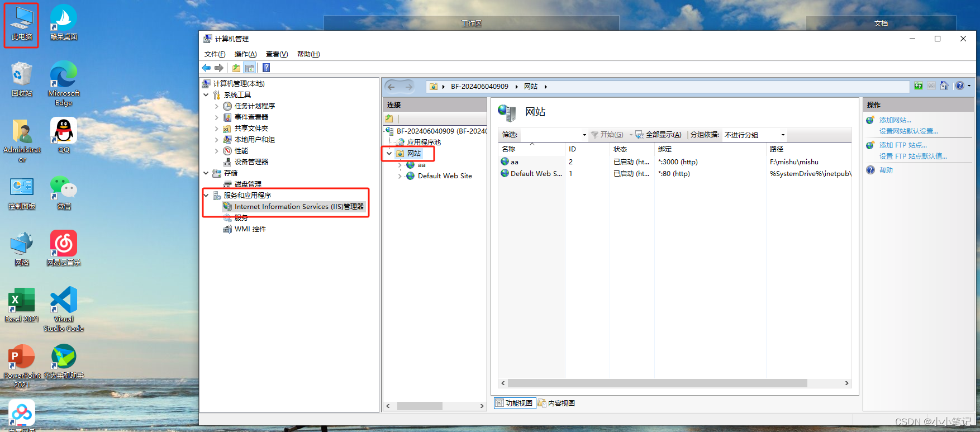This screenshot has height=432, width=980.
Task: Switch to 功能视图 tab
Action: (x=515, y=403)
